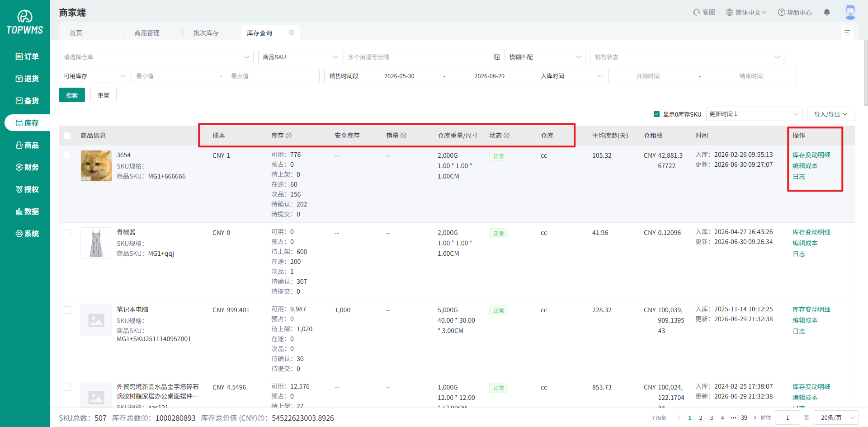This screenshot has height=427, width=868.
Task: Click the help icon next to 库存 header
Action: click(288, 136)
